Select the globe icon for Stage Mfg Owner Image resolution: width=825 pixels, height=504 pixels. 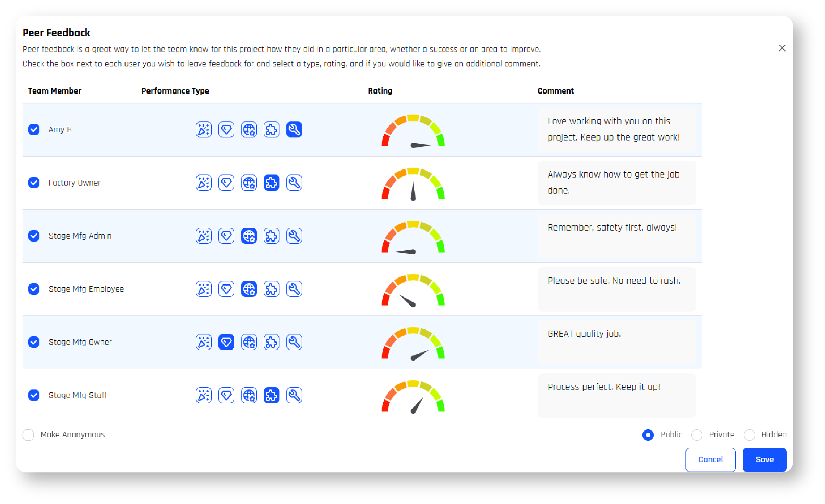pos(249,342)
